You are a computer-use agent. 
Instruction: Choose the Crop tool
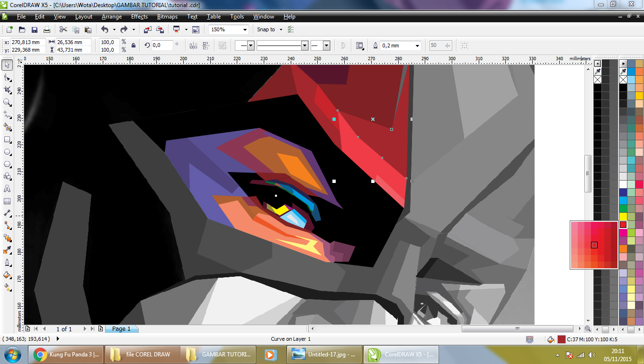click(x=7, y=90)
